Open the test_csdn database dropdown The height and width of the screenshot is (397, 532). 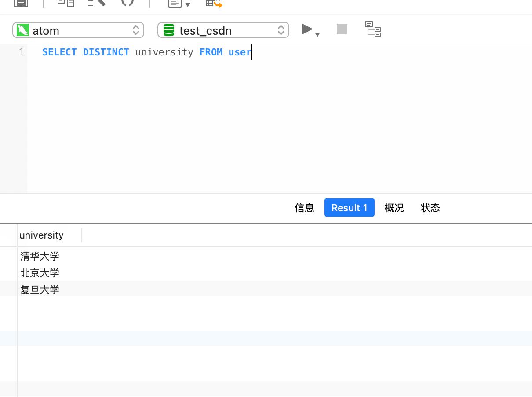click(x=223, y=30)
